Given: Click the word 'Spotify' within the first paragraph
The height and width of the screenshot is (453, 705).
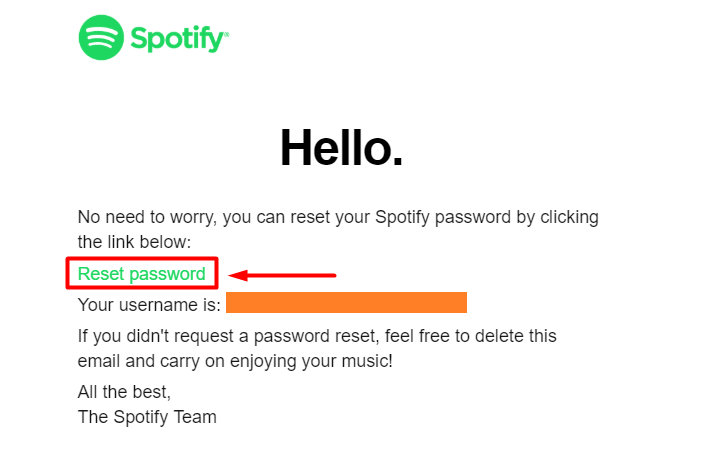Looking at the screenshot, I should 402,217.
